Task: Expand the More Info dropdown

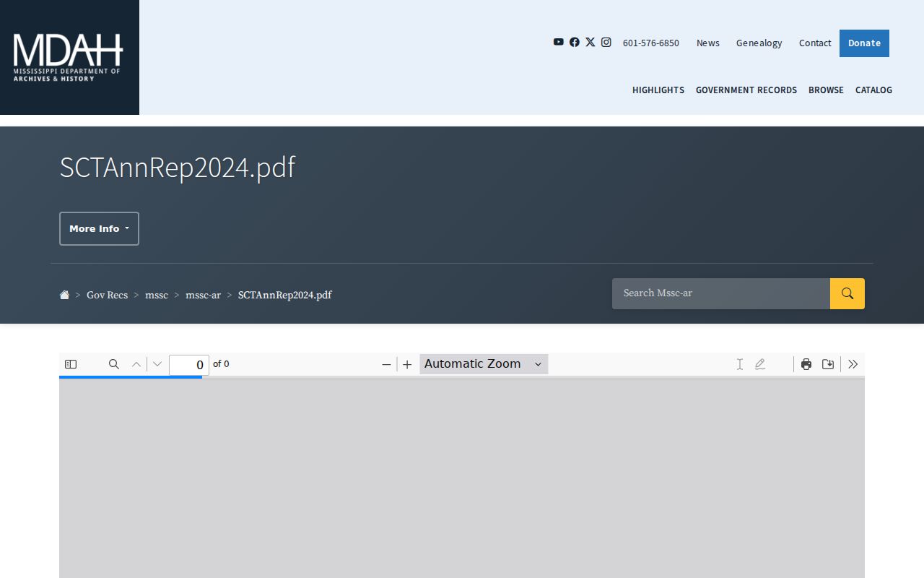Action: click(x=99, y=228)
